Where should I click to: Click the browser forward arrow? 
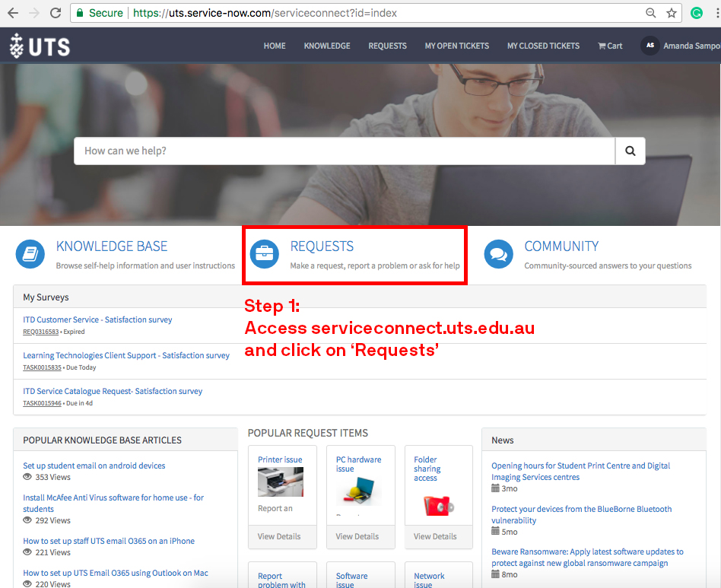(34, 13)
